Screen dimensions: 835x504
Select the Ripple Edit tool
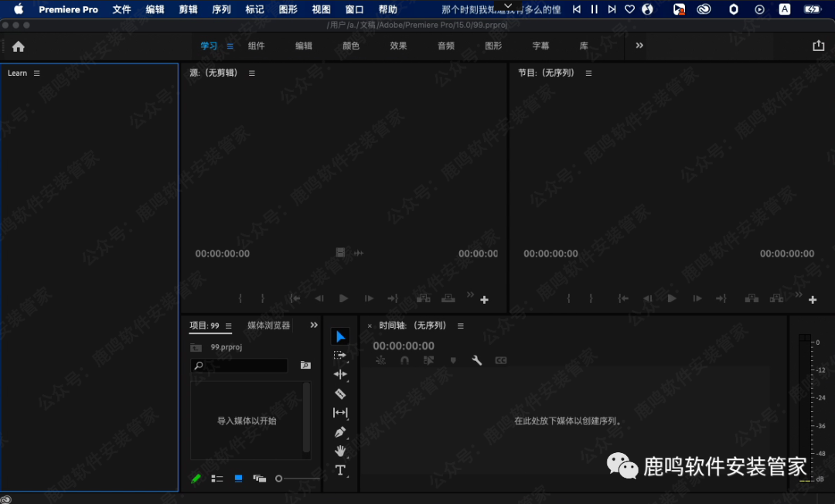(x=340, y=374)
